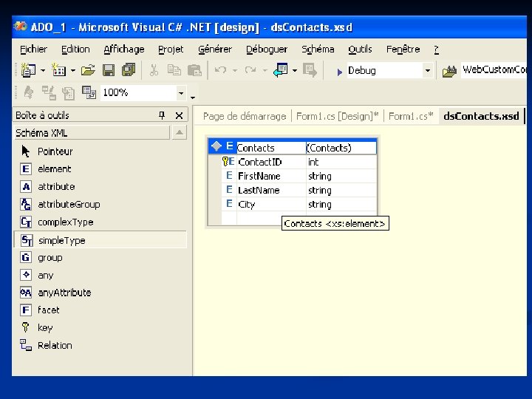Screen dimensions: 532x399
Task: Open the Affichage menu
Action: pos(124,50)
